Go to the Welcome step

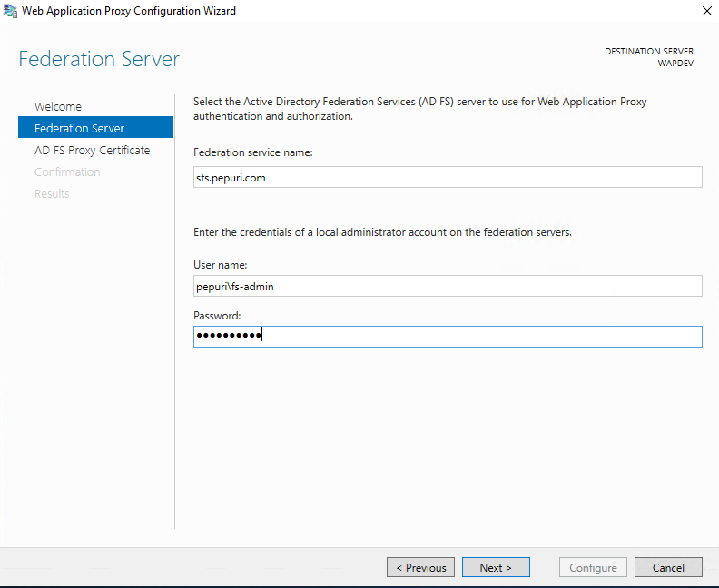tap(58, 107)
